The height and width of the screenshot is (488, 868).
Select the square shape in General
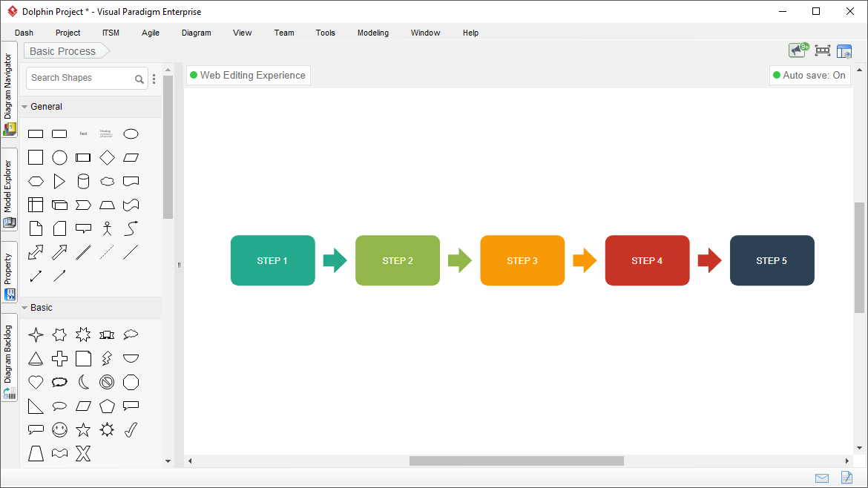tap(36, 158)
